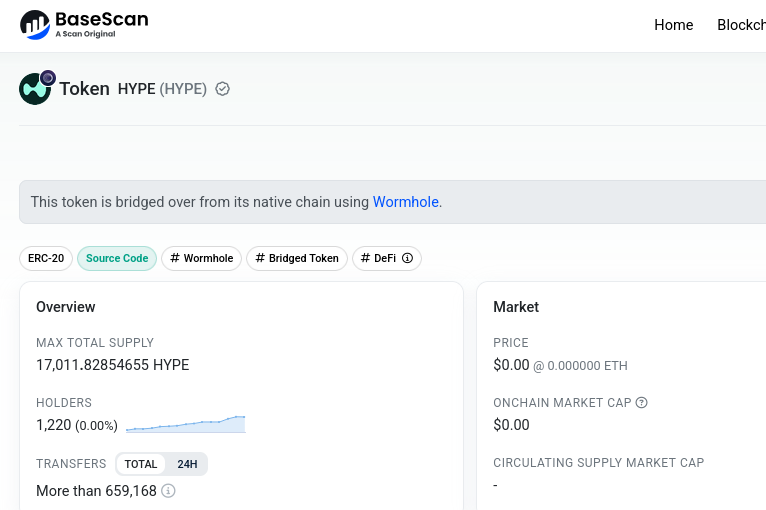Click the Source Code badge
766x510 pixels.
(117, 258)
